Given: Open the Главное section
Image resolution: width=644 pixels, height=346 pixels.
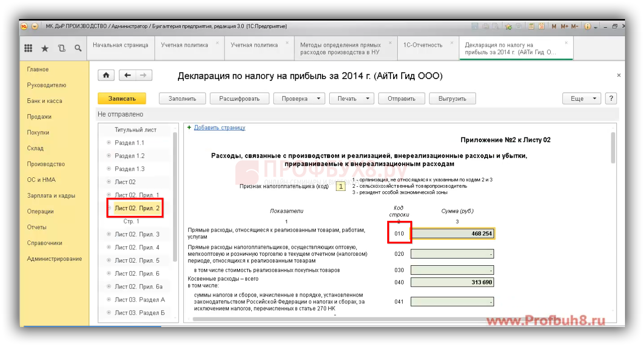Looking at the screenshot, I should pyautogui.click(x=38, y=69).
